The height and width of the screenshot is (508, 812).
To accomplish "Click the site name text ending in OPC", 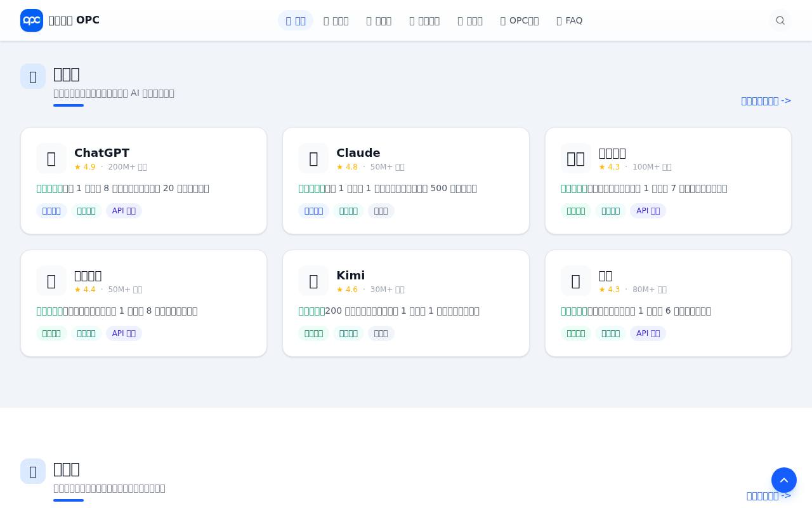I will 74,20.
